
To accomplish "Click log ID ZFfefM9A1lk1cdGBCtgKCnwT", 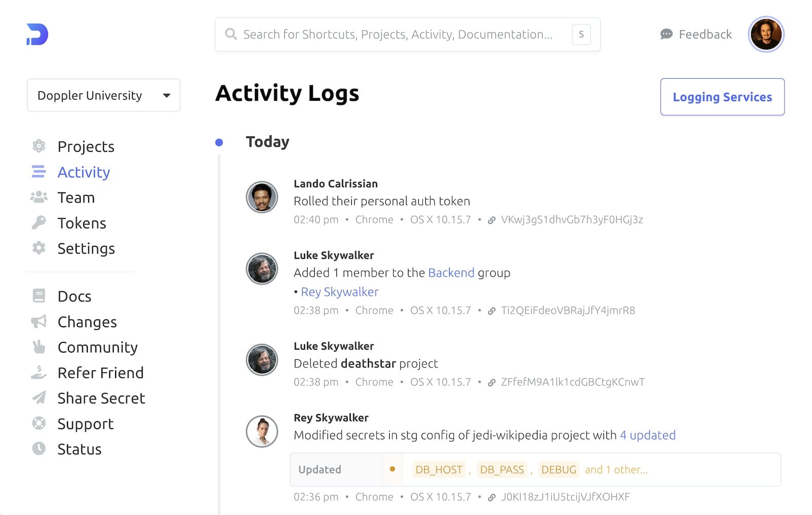I will [x=572, y=382].
